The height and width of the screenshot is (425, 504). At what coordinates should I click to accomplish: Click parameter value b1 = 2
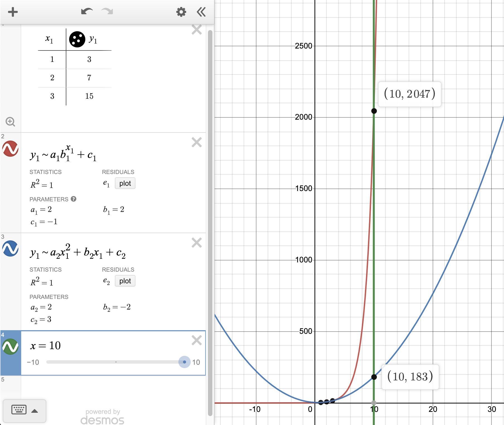coord(113,210)
